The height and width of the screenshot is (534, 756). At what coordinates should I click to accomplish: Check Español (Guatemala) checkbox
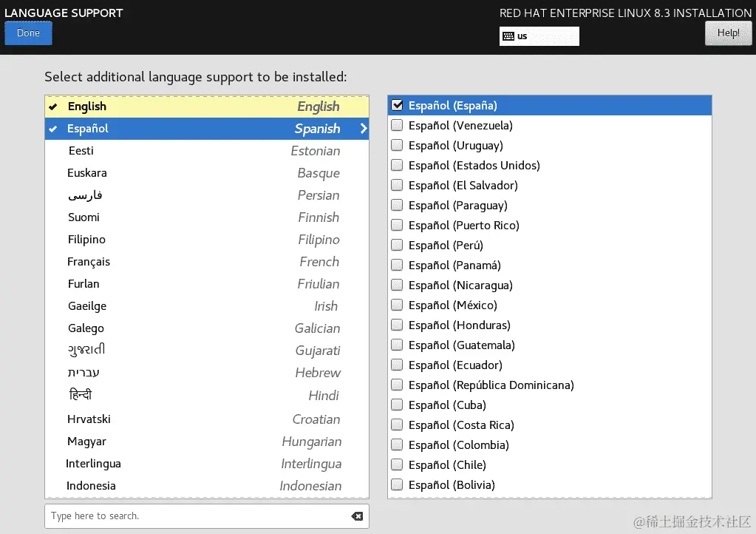click(x=397, y=345)
